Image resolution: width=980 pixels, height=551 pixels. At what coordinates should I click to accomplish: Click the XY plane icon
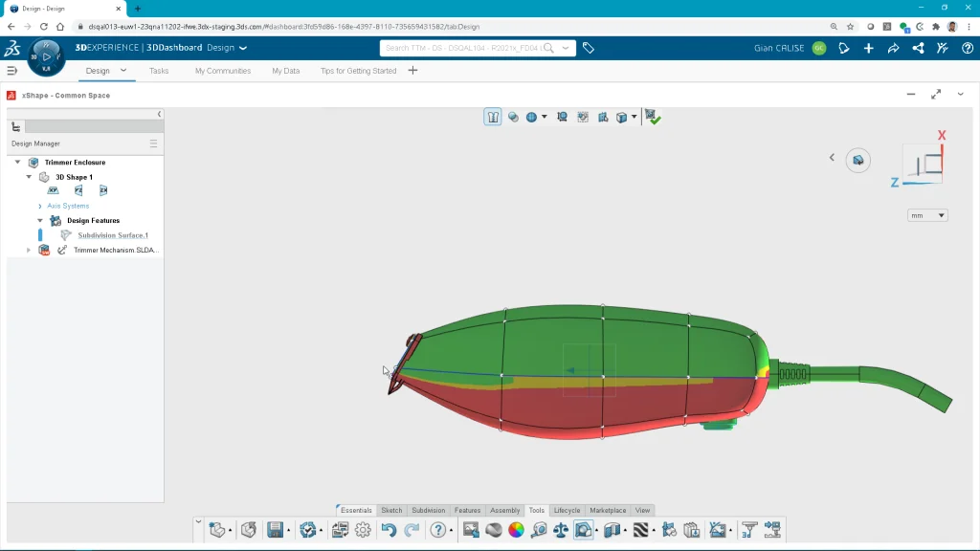tap(54, 190)
